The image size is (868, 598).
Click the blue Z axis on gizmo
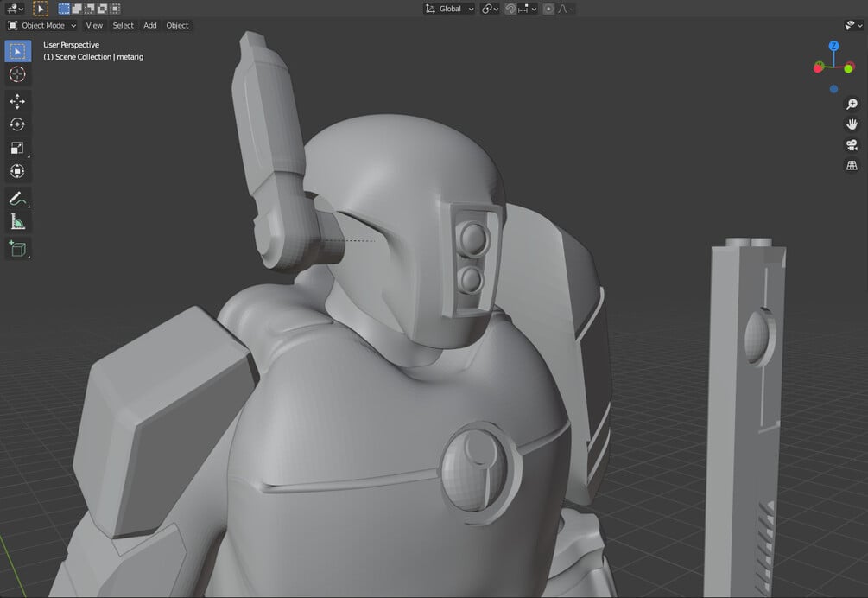pyautogui.click(x=833, y=46)
